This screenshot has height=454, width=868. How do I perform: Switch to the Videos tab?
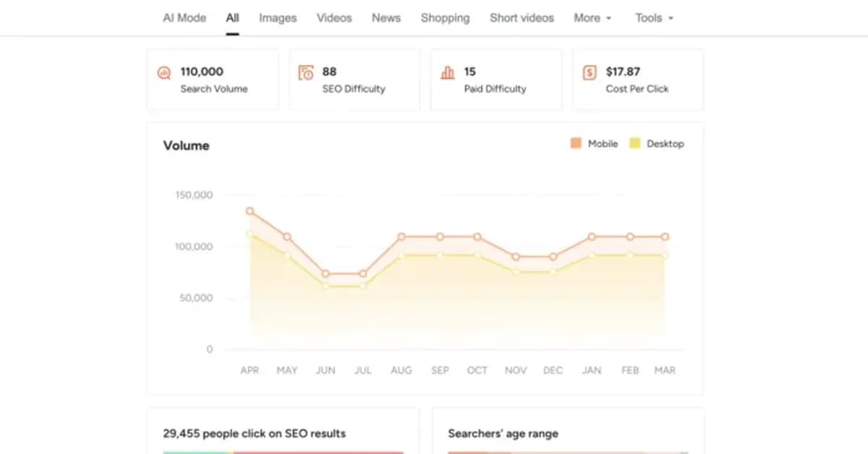click(333, 17)
